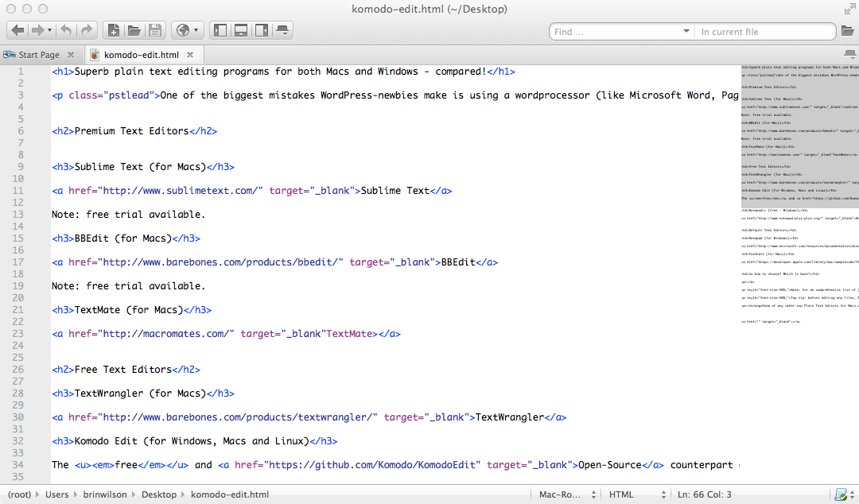Toggle focus mode from the toolbar

click(282, 30)
